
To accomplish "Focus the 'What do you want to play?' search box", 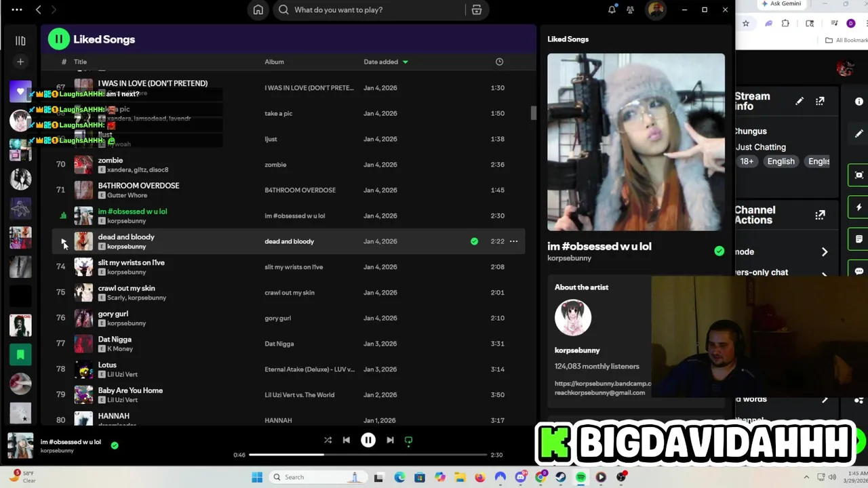I will (x=370, y=9).
